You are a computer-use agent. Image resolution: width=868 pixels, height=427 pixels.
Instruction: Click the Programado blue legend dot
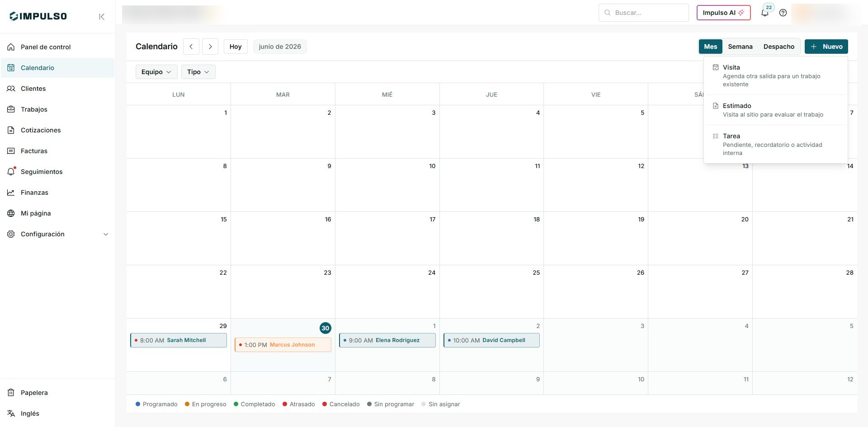(138, 404)
